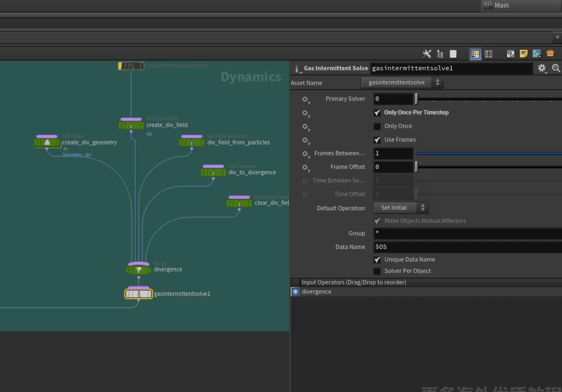The width and height of the screenshot is (562, 392).
Task: Click the add background image icon
Action: (x=537, y=54)
